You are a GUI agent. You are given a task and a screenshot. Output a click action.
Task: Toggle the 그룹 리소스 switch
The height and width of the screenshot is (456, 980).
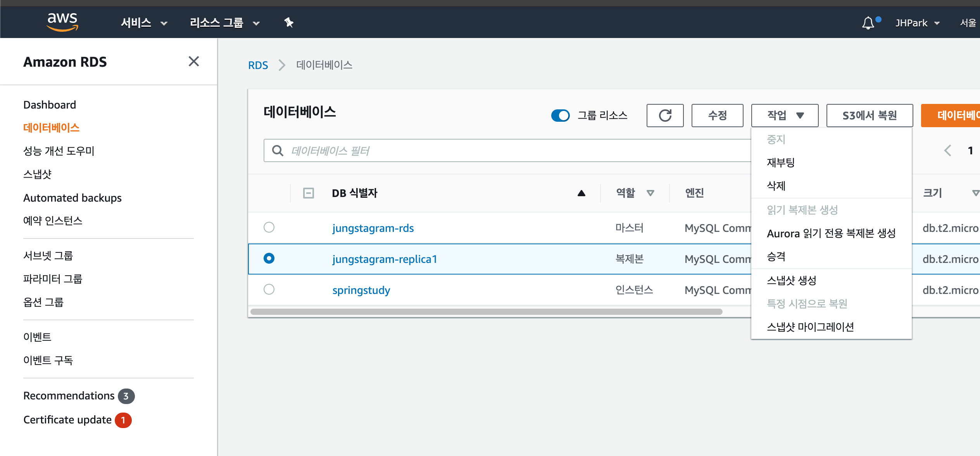tap(560, 115)
